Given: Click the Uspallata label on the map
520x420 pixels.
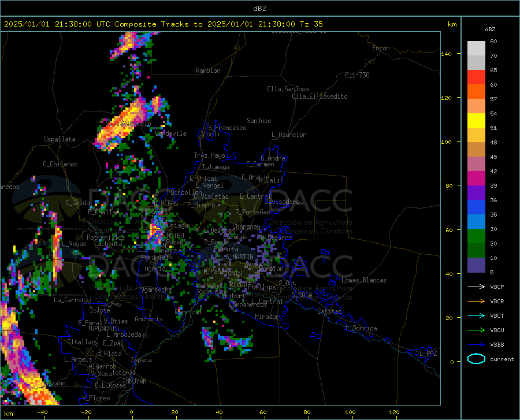Looking at the screenshot, I should coord(60,139).
